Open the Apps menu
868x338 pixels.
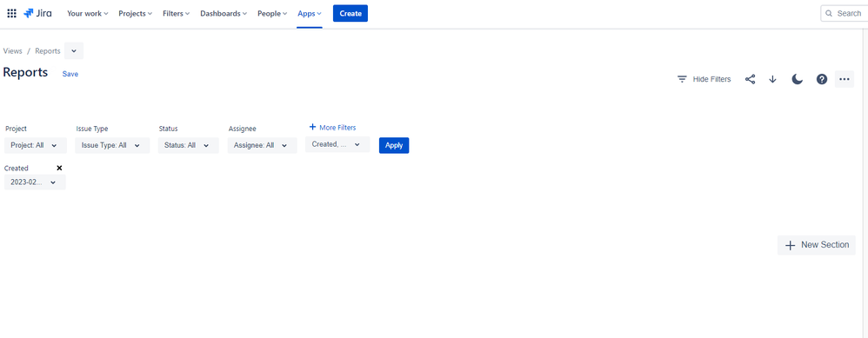[x=310, y=13]
